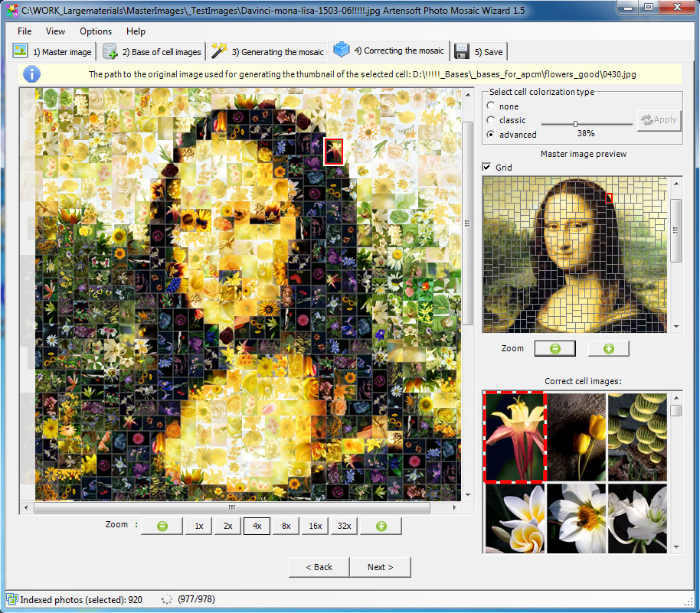
Task: Zoom in with the green plus icon near bottom zoom bar
Action: [x=379, y=526]
